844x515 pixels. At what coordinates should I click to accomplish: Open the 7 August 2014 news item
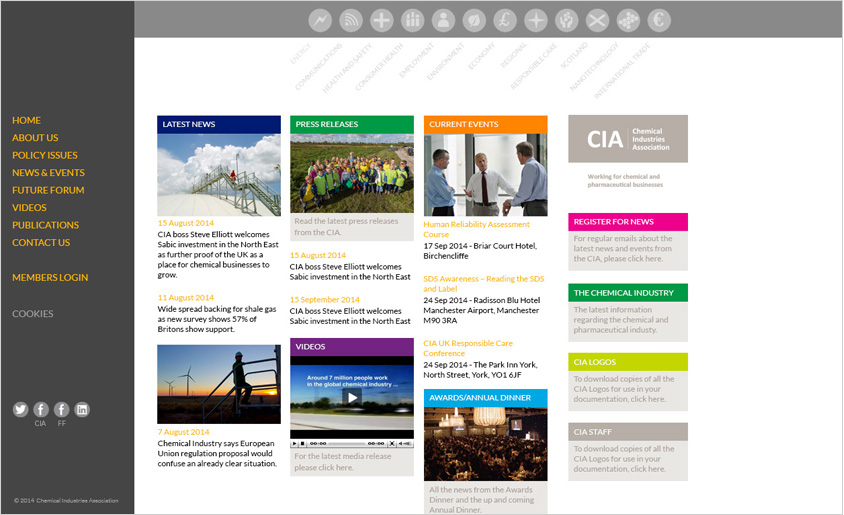184,432
